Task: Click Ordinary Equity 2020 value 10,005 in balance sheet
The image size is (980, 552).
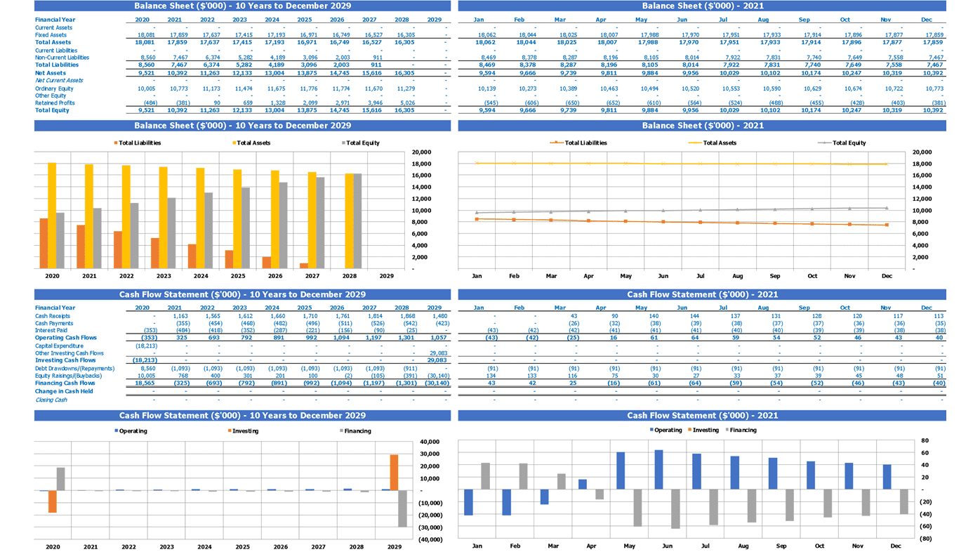Action: [x=146, y=88]
